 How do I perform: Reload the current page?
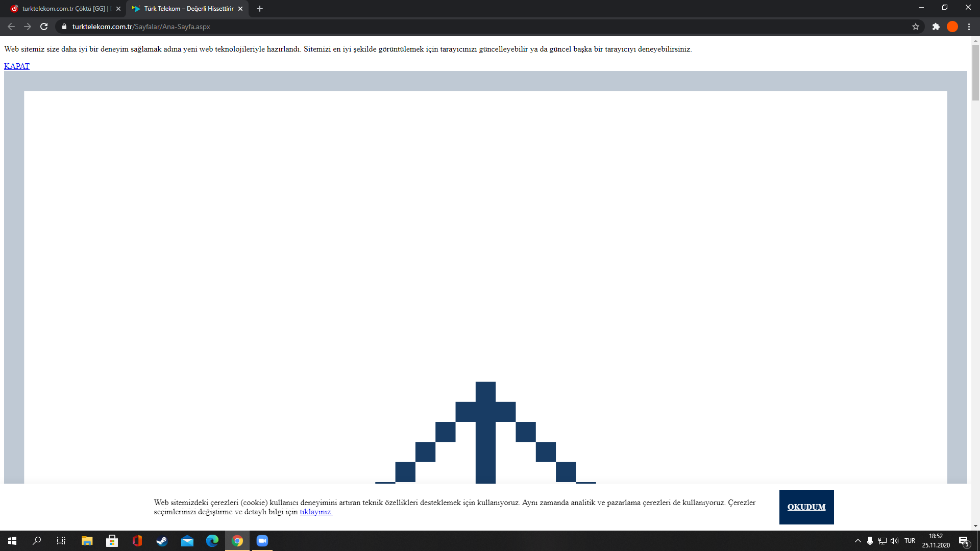(44, 27)
